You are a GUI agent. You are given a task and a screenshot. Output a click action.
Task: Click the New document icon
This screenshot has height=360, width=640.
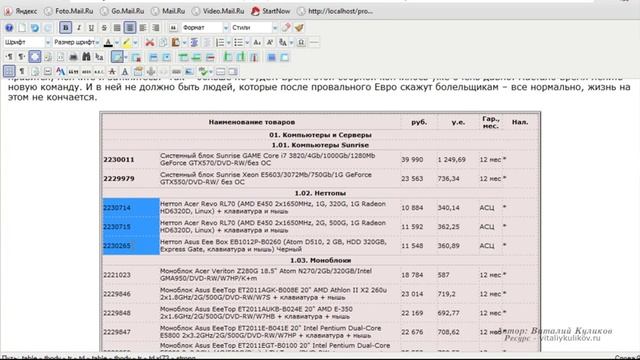(22, 28)
